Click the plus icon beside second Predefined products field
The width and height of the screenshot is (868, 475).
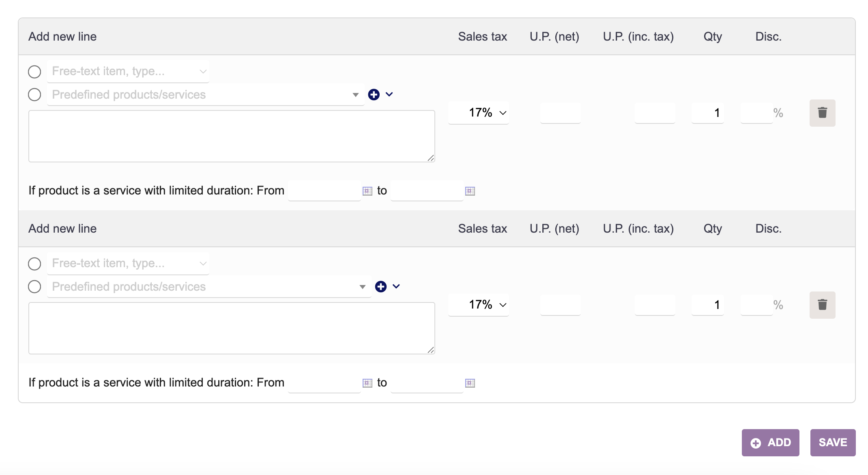(x=380, y=287)
